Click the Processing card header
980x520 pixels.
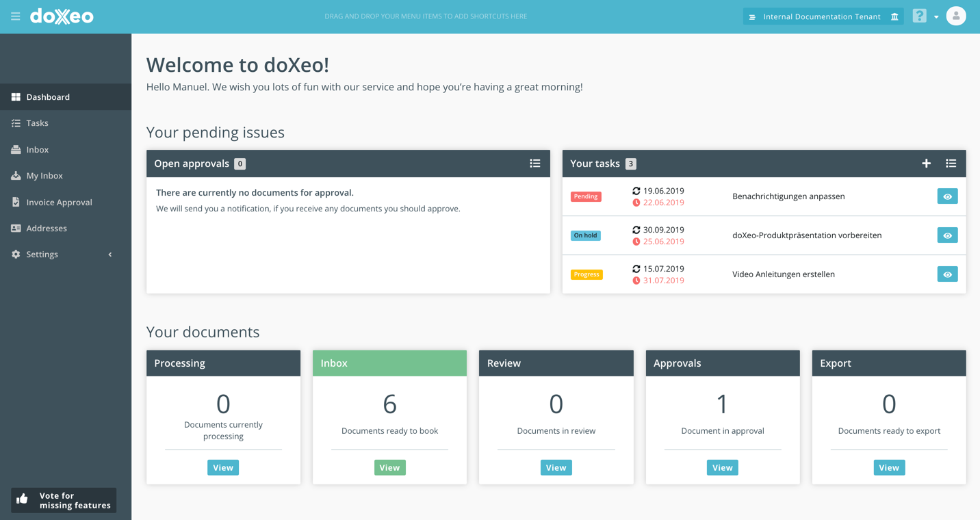click(x=223, y=363)
